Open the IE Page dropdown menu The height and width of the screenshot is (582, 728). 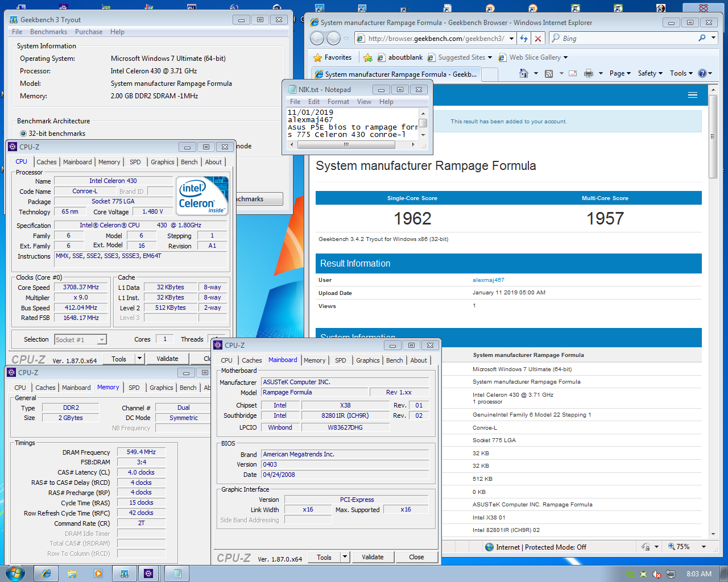click(x=619, y=73)
